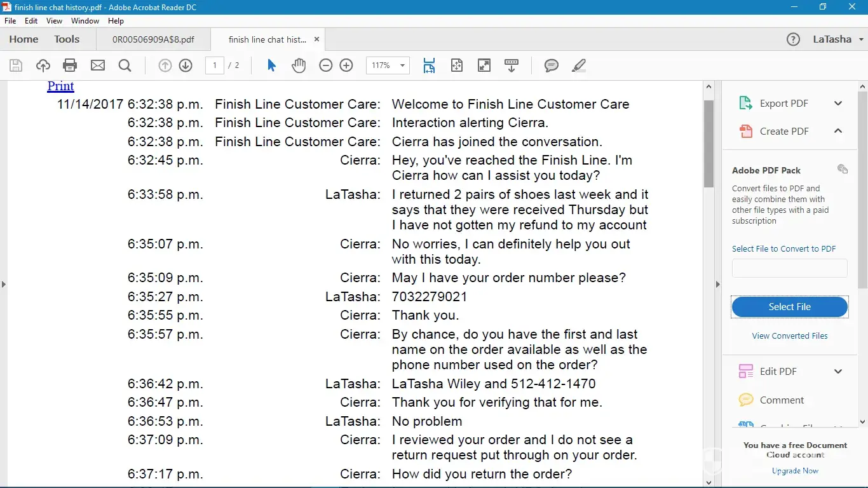The height and width of the screenshot is (488, 868).
Task: Collapse the right tools pane arrow
Action: (718, 284)
